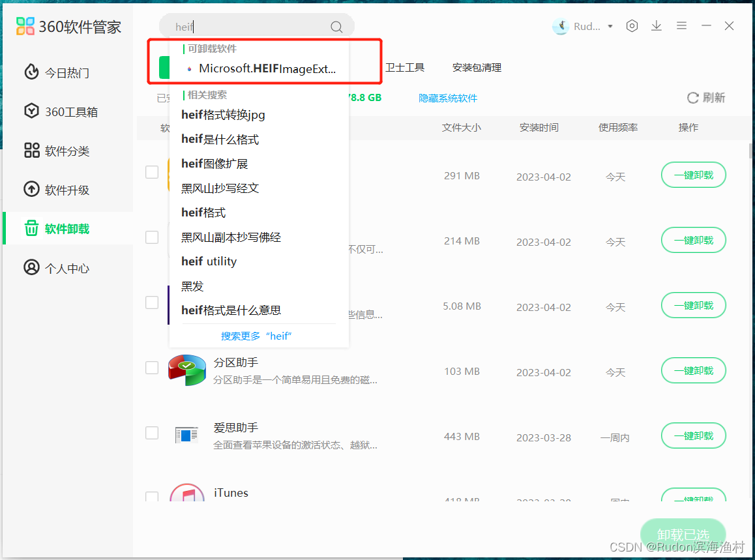Screen dimensions: 755x560
Task: Select Microsoft.HEIFImageExt... uninstallable result
Action: pos(259,69)
